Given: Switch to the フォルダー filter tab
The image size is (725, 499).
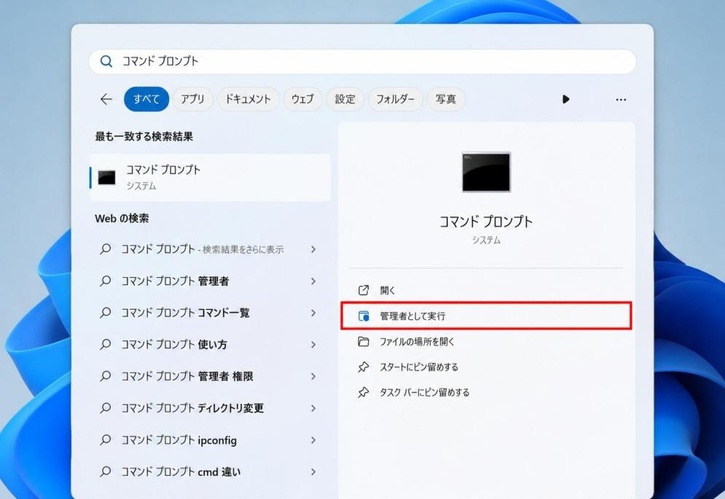Looking at the screenshot, I should pos(395,99).
